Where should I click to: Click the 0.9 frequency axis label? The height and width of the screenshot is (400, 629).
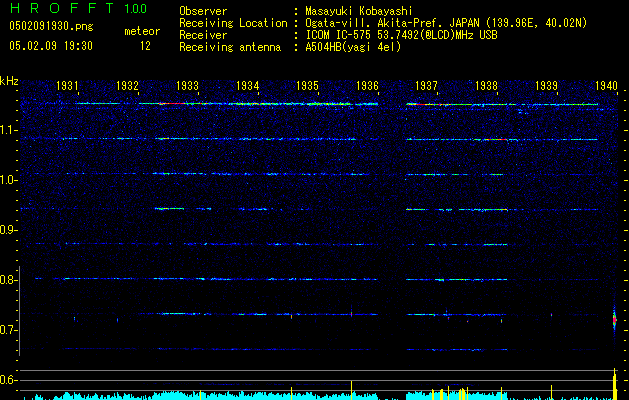8,230
